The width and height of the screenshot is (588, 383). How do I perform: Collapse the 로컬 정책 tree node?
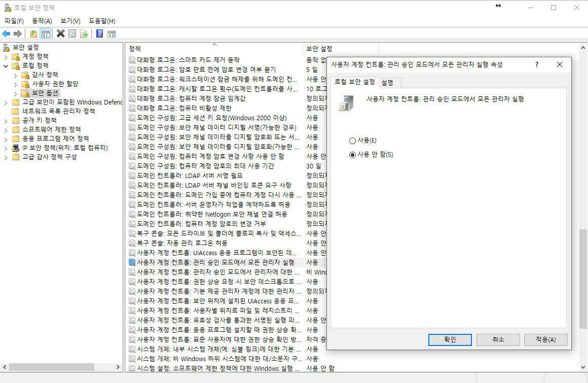click(x=6, y=65)
